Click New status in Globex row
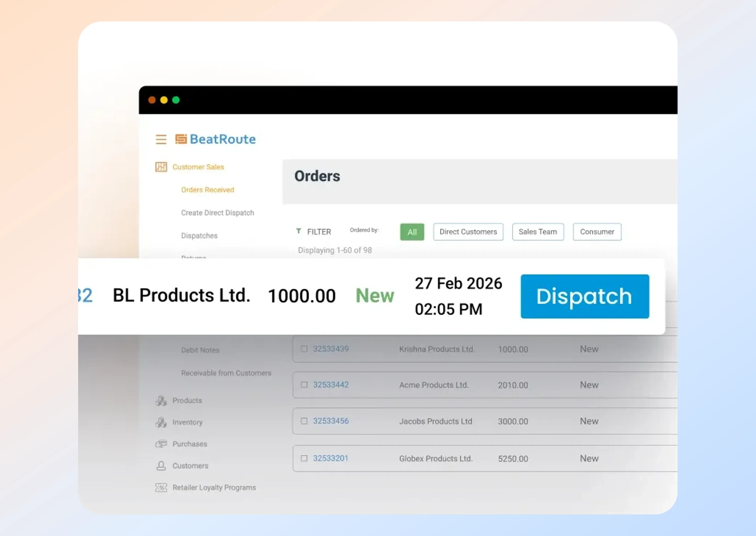The image size is (756, 536). tap(589, 458)
